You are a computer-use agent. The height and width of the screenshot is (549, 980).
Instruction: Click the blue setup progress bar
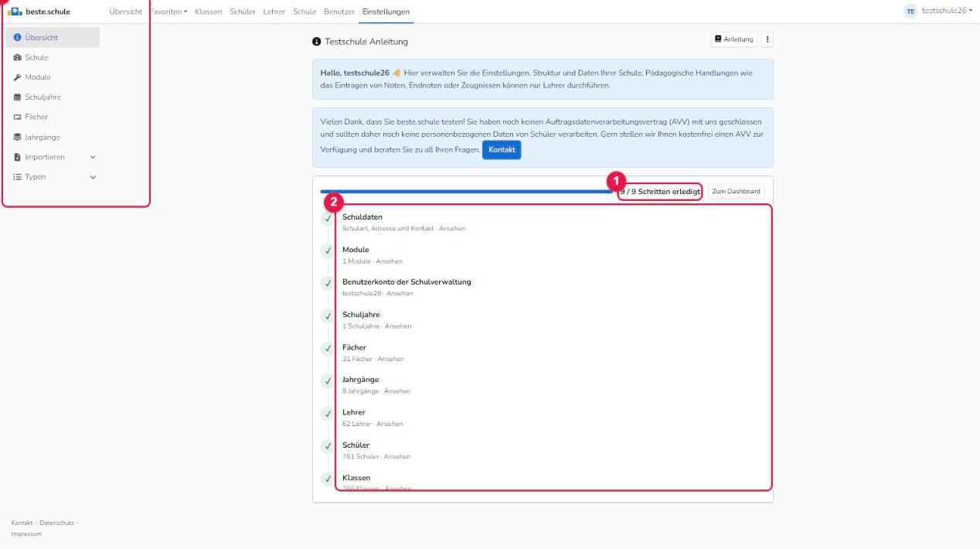[x=467, y=191]
